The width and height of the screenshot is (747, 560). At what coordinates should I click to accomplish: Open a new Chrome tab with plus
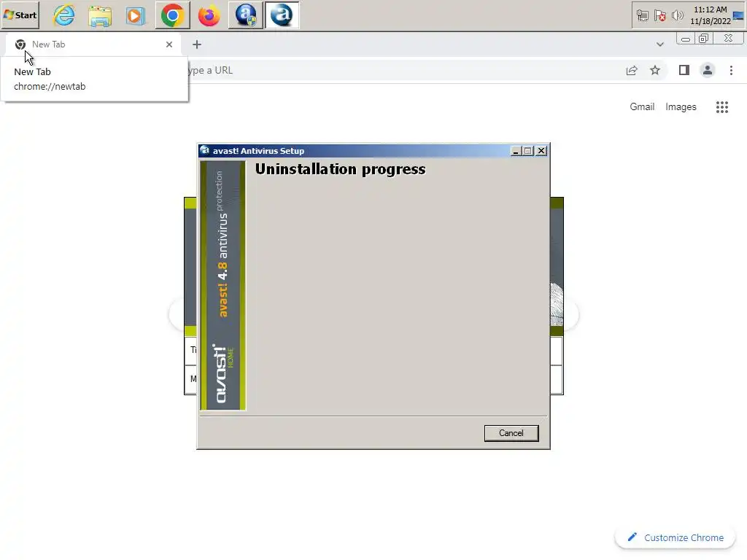[197, 44]
